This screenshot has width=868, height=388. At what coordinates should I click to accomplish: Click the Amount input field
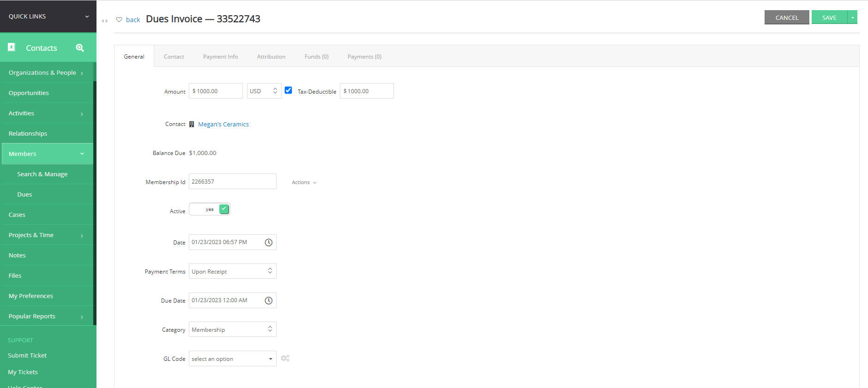point(216,91)
